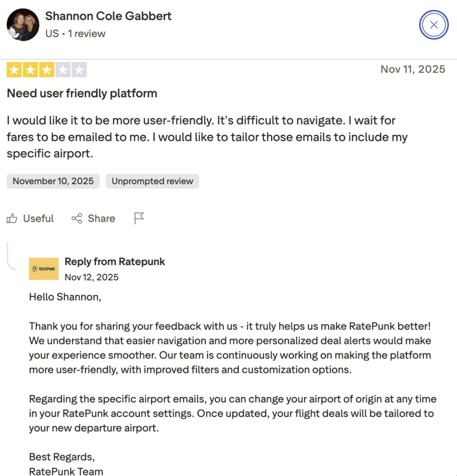This screenshot has width=457, height=476.
Task: Click the "Reply from Ratepunk" heading
Action: coord(115,262)
